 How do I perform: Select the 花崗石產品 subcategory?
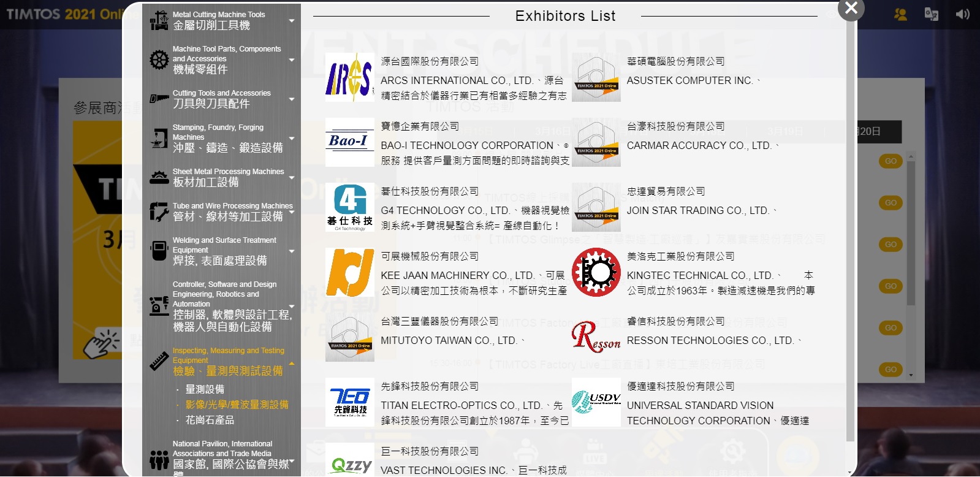(210, 420)
